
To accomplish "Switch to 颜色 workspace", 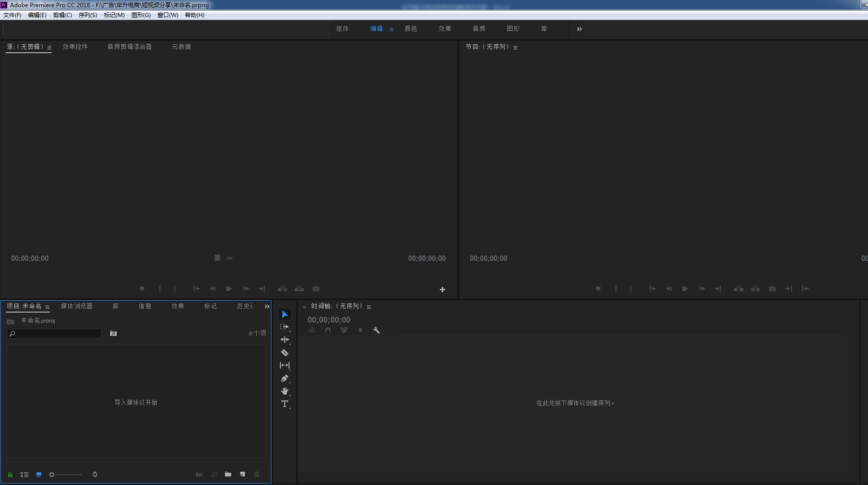I will coord(411,29).
